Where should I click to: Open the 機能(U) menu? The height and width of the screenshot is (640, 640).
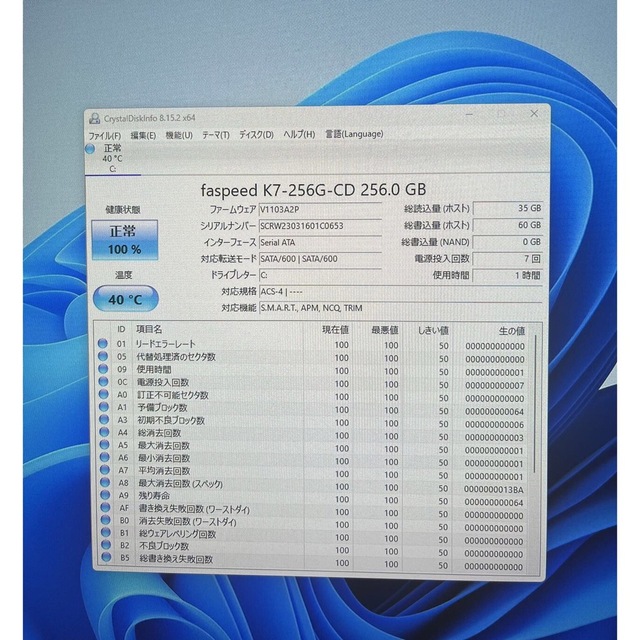click(179, 135)
